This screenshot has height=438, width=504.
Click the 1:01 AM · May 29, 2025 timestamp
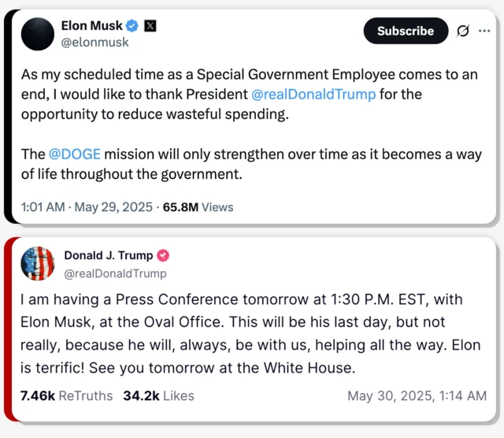click(x=88, y=207)
